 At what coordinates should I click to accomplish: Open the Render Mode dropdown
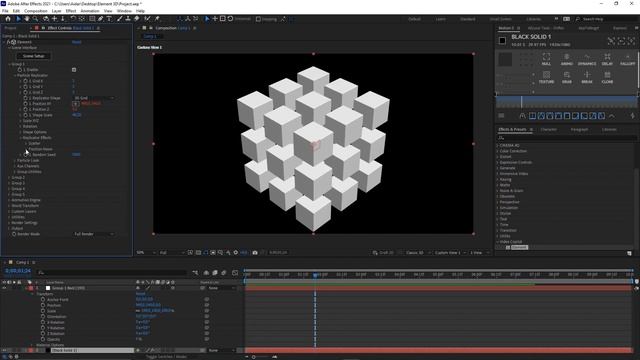94,234
